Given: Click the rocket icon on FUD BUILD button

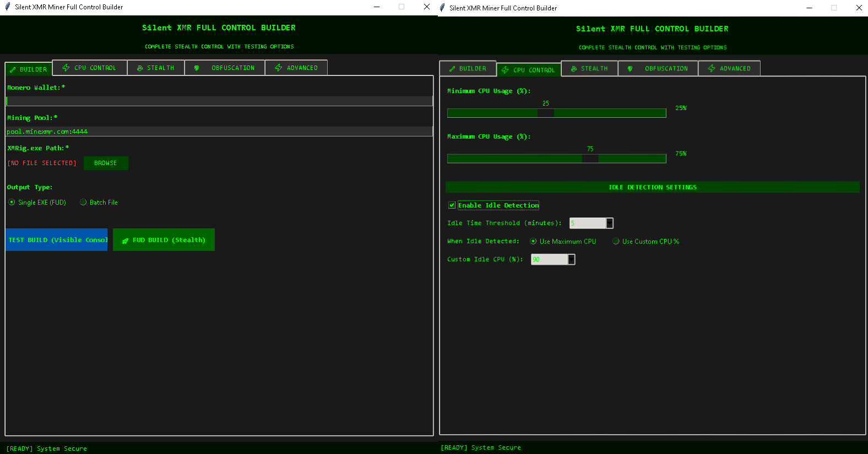Looking at the screenshot, I should tap(125, 240).
